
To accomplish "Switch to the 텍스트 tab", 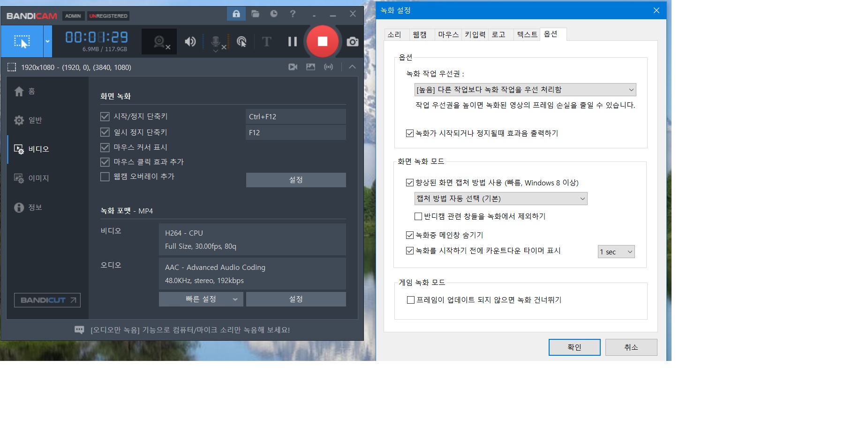I will pyautogui.click(x=527, y=34).
